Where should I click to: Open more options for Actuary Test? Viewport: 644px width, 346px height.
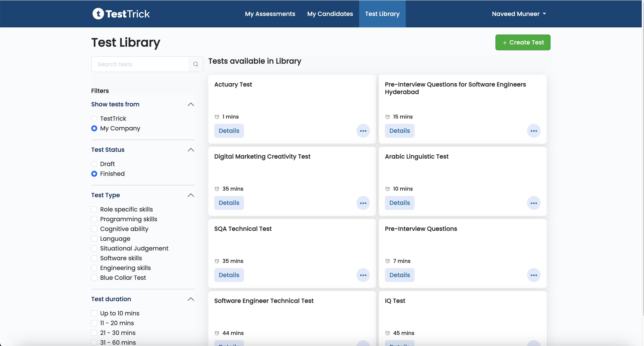(363, 131)
